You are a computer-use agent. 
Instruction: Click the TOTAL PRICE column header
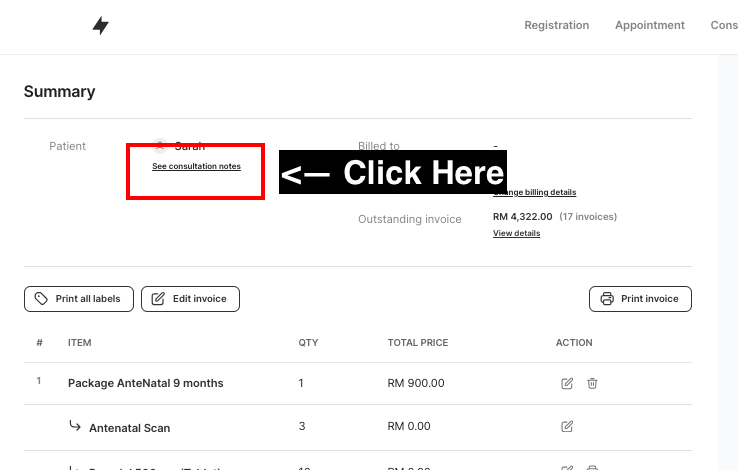coord(417,343)
